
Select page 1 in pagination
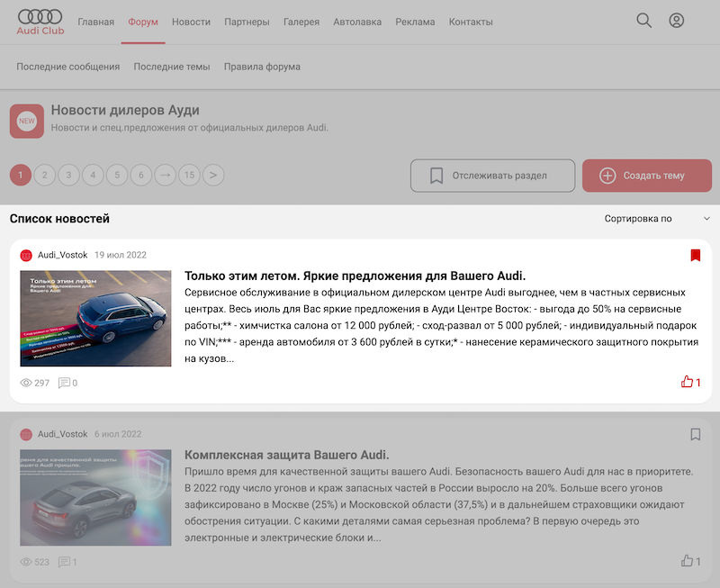pos(21,175)
